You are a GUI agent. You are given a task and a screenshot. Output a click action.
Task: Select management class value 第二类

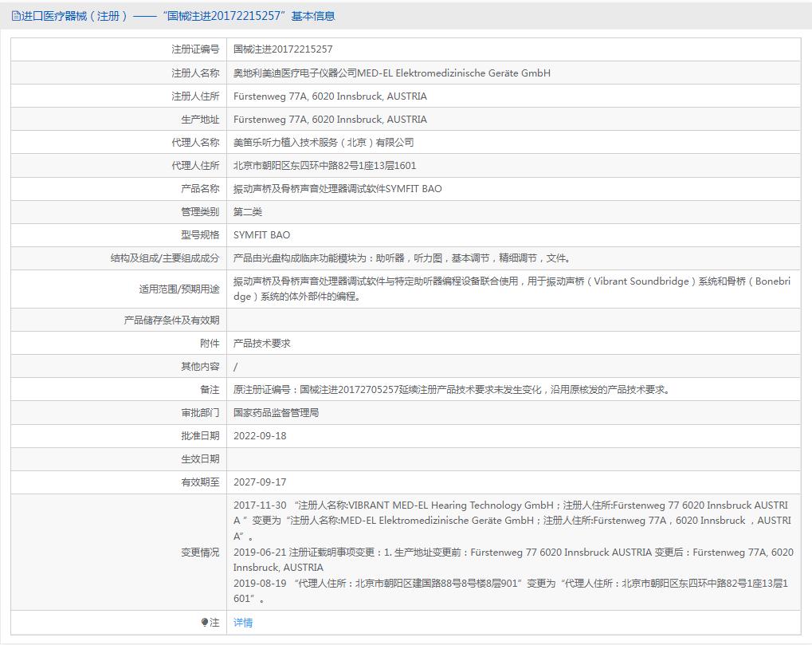pyautogui.click(x=248, y=212)
